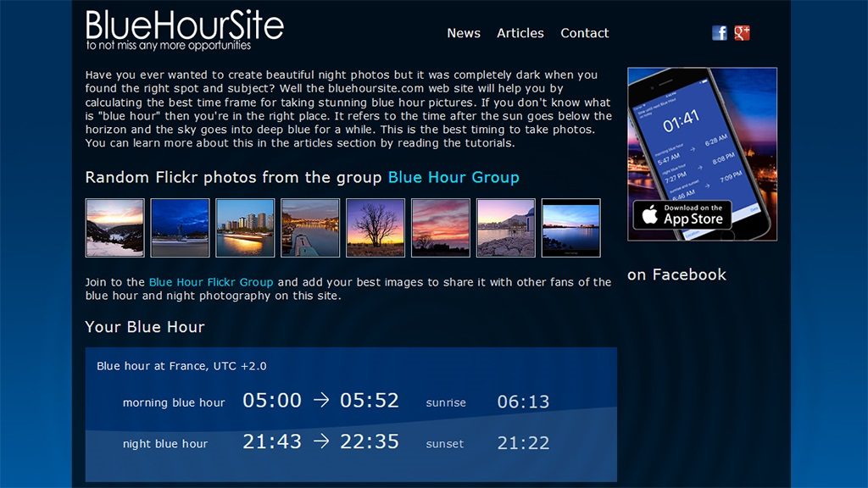Go to the Articles section
The height and width of the screenshot is (488, 868).
(x=520, y=33)
